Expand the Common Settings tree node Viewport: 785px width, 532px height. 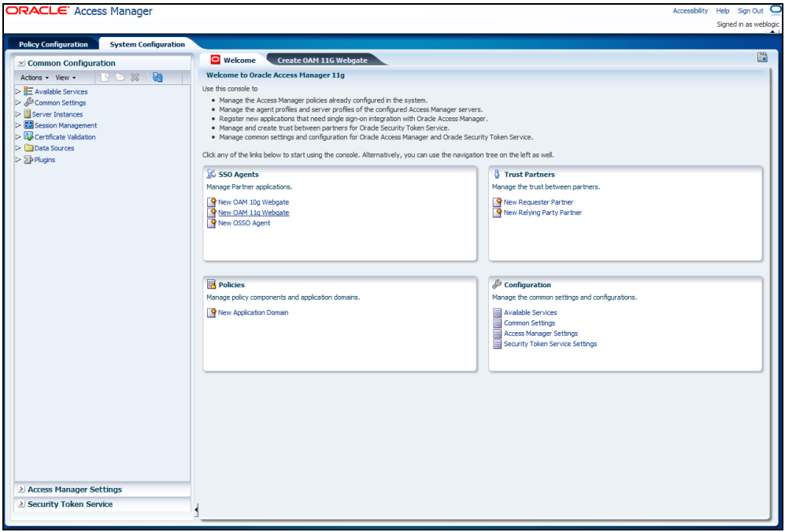19,102
